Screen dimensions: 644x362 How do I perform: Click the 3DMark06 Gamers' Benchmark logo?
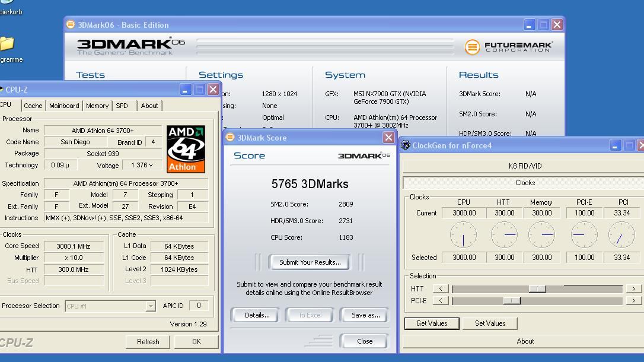130,46
